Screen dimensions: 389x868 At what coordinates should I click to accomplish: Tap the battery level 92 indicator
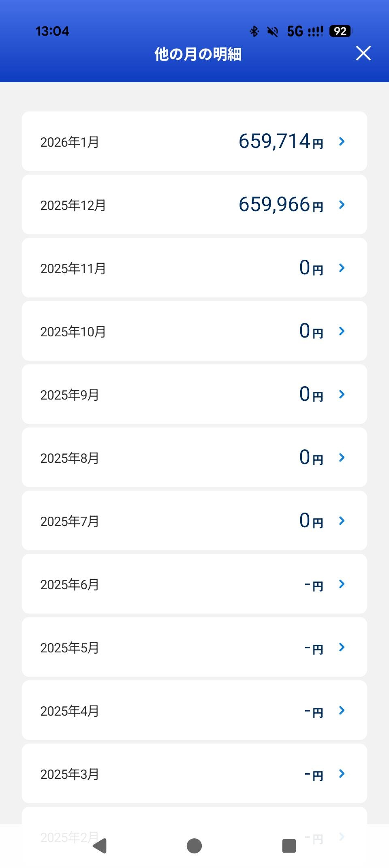point(341,31)
